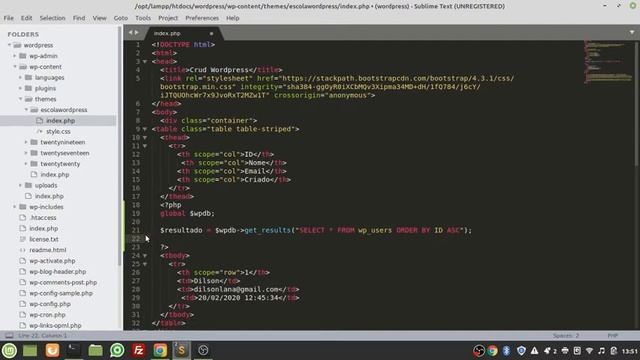Open the Tools menu
Screen dimensions: 640x360
pyautogui.click(x=143, y=18)
